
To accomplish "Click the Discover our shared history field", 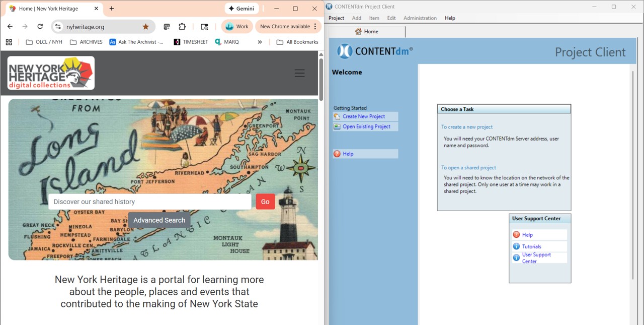I will pyautogui.click(x=149, y=202).
